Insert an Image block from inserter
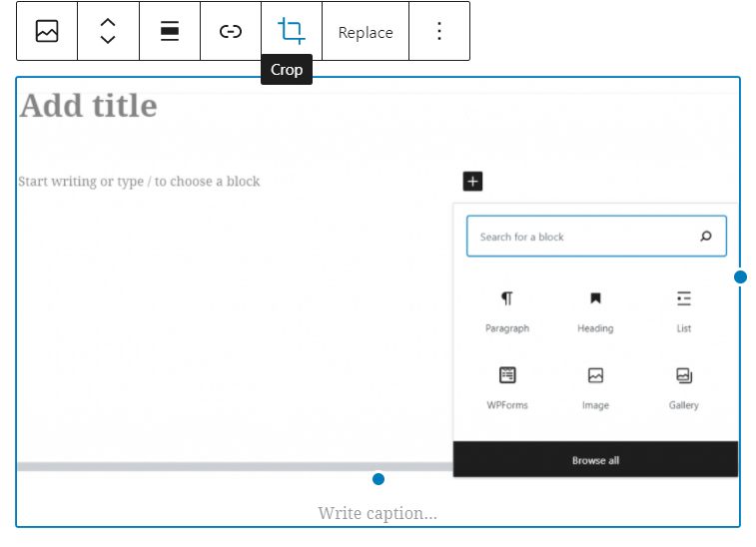Screen dimensions: 756x547 595,388
